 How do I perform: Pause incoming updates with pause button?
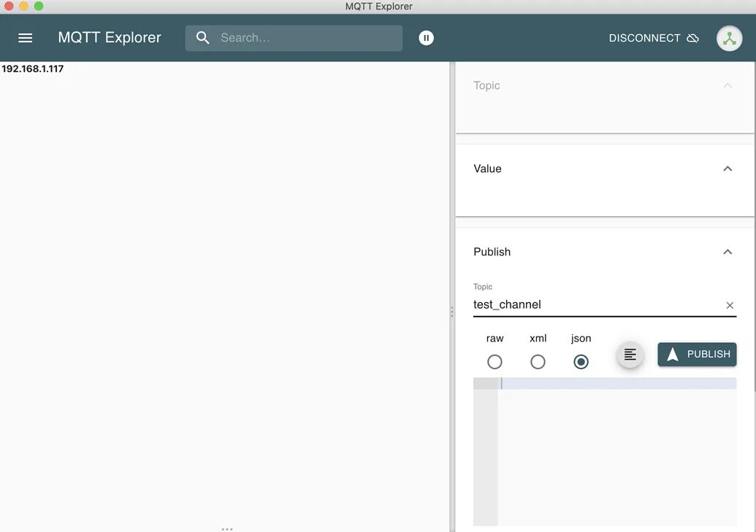click(427, 38)
